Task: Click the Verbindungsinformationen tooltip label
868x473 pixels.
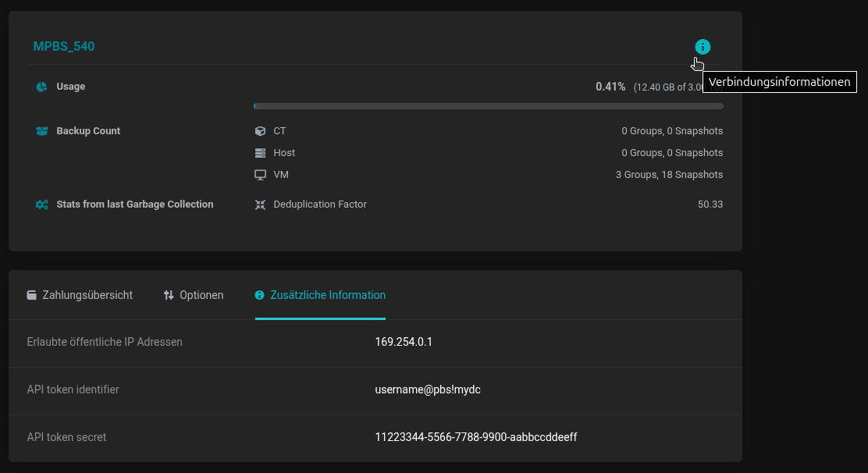Action: [779, 82]
